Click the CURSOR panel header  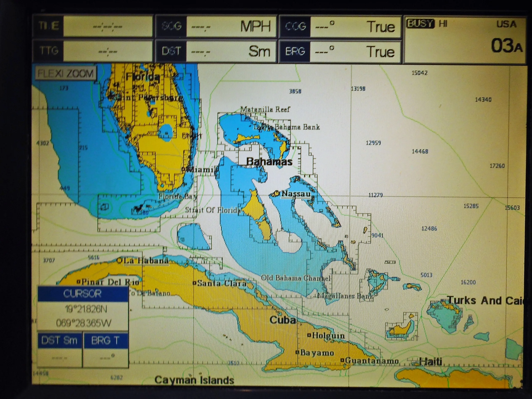coord(83,294)
